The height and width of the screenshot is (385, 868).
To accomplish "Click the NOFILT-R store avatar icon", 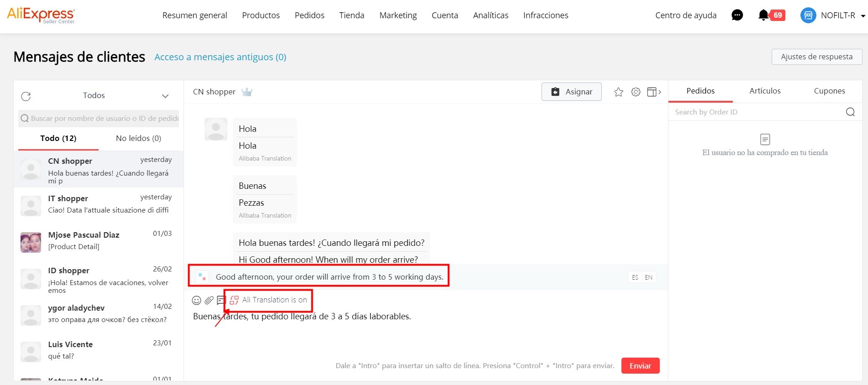I will pos(808,15).
